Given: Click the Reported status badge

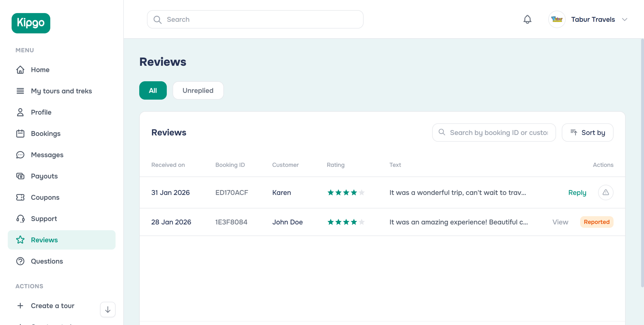Looking at the screenshot, I should pos(596,222).
